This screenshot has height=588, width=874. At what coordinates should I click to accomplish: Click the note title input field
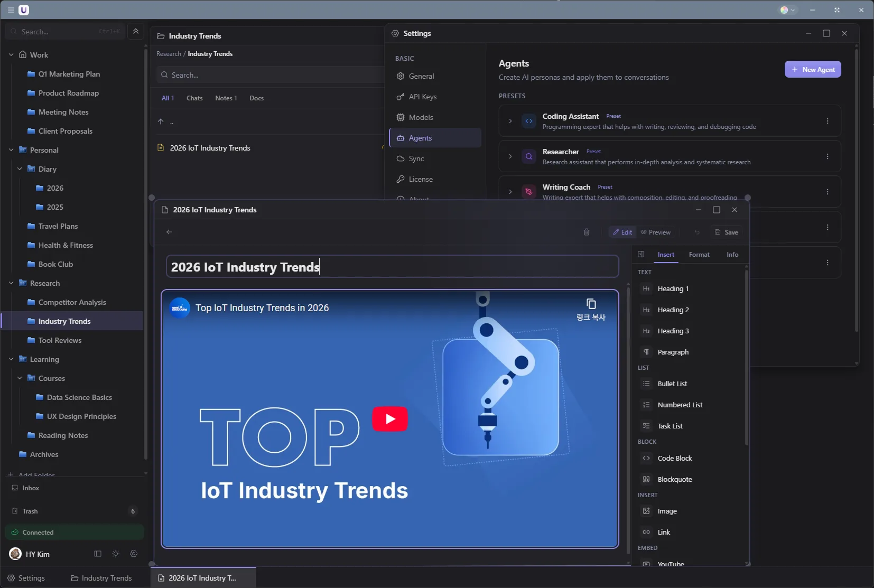[392, 267]
